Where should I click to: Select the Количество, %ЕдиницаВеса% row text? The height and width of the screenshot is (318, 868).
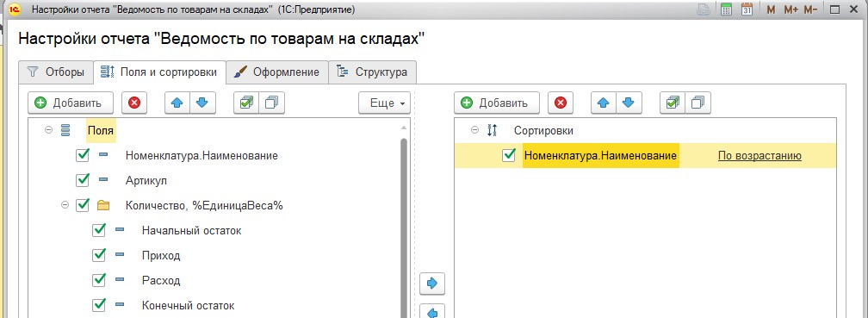coord(204,205)
